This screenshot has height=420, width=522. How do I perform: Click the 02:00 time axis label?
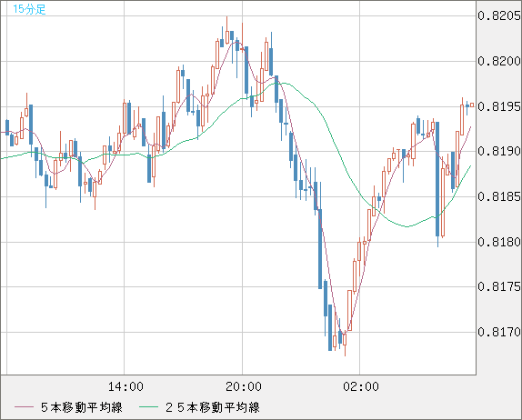pyautogui.click(x=361, y=386)
